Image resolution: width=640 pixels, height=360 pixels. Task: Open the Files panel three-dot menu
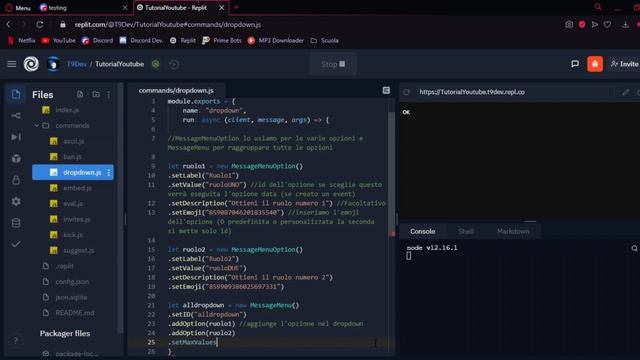109,95
